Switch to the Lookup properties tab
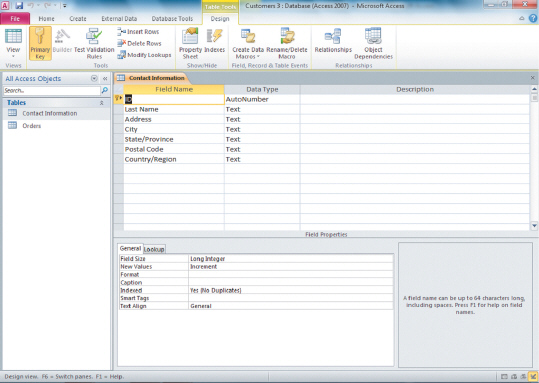The height and width of the screenshot is (383, 539). pos(154,249)
